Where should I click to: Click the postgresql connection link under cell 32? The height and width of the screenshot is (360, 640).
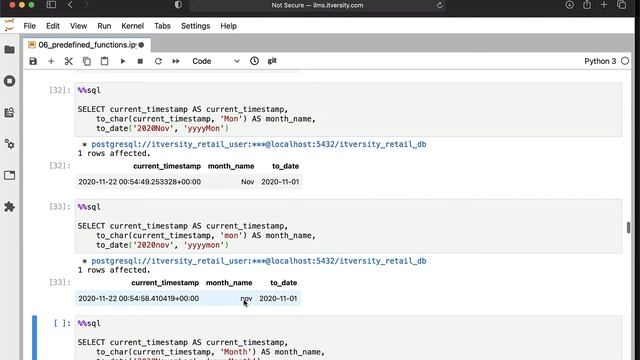[259, 144]
